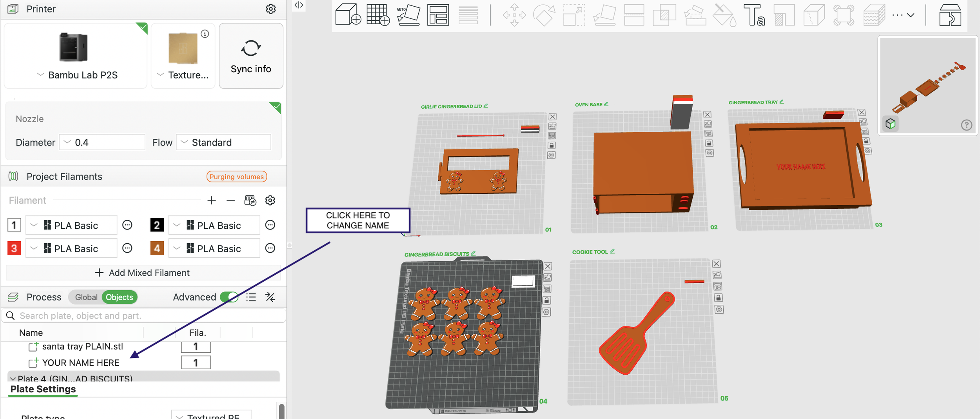Click arrange icon on plate 05
Screen dimensions: 980x419
[x=717, y=286]
